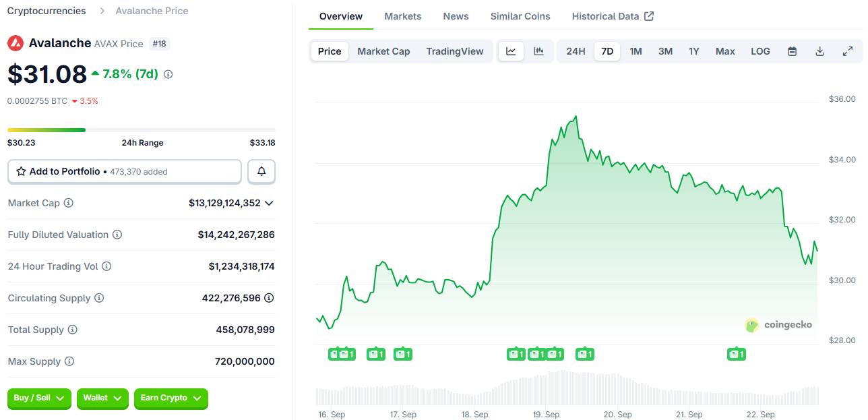Click the 458,078,999 total supply value
868x420 pixels.
(x=245, y=330)
